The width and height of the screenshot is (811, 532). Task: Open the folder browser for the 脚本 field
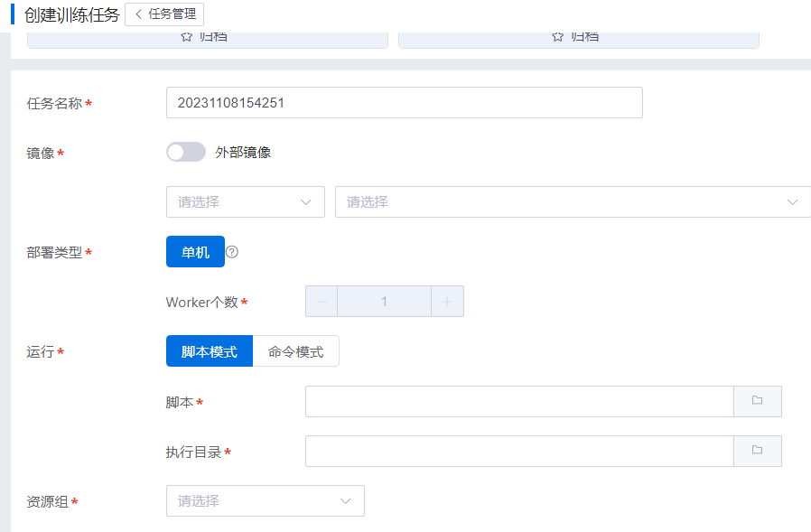(757, 401)
